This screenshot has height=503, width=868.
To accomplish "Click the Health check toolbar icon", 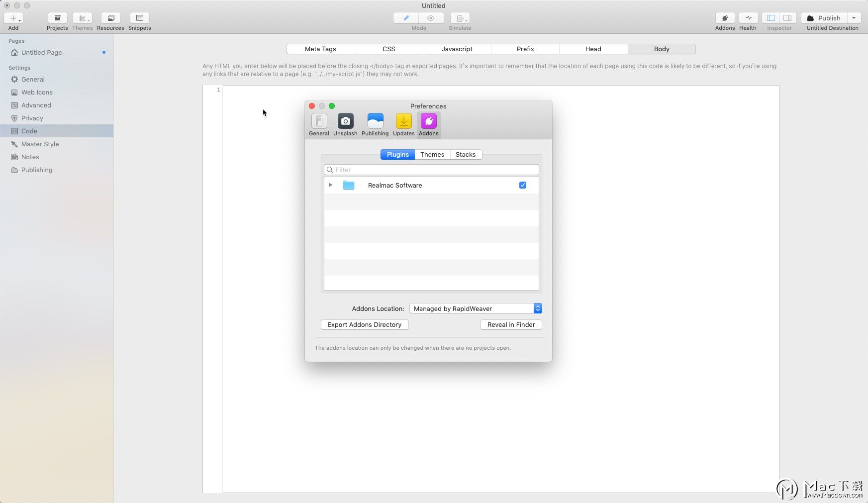I will (x=748, y=18).
